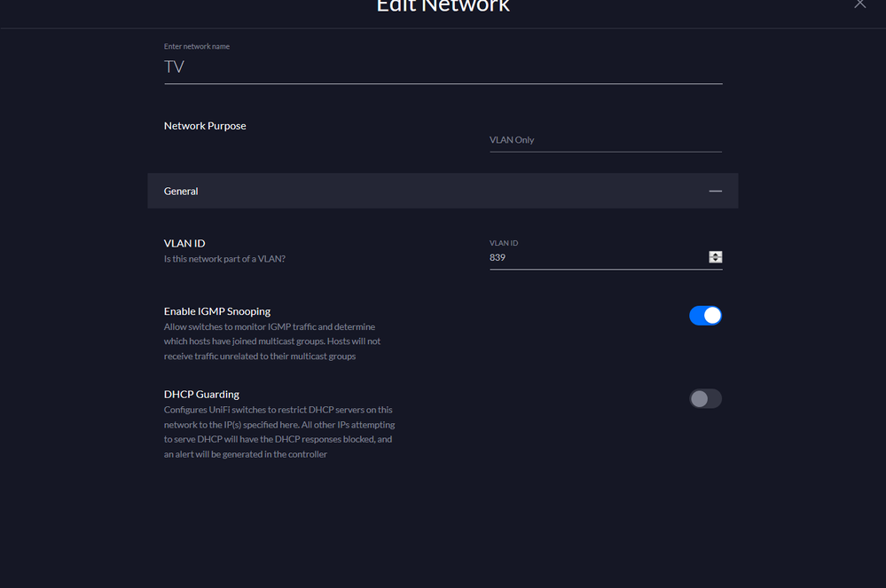Image resolution: width=886 pixels, height=588 pixels.
Task: Click the Enter network name label
Action: click(196, 46)
